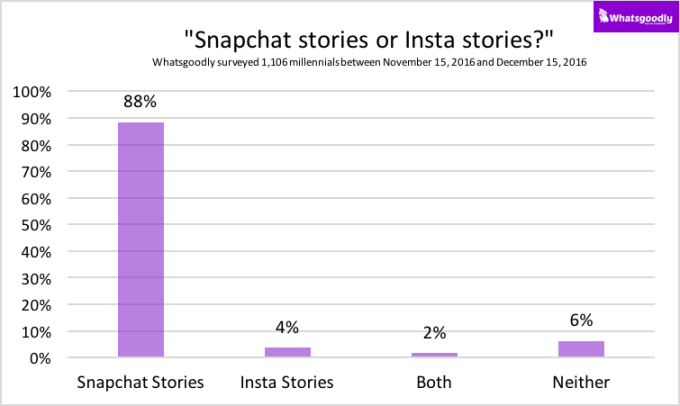Select the Both bar in chart
Screen dimensions: 680x406
point(434,355)
